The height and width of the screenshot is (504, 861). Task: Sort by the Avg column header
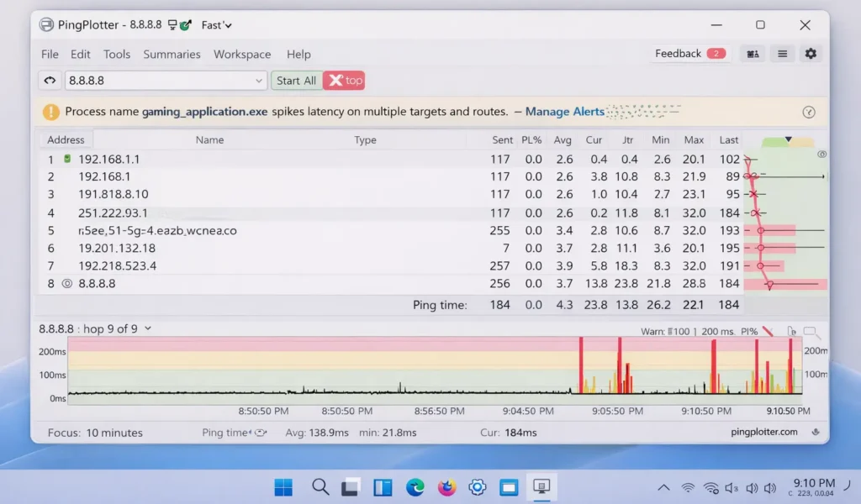pyautogui.click(x=563, y=139)
